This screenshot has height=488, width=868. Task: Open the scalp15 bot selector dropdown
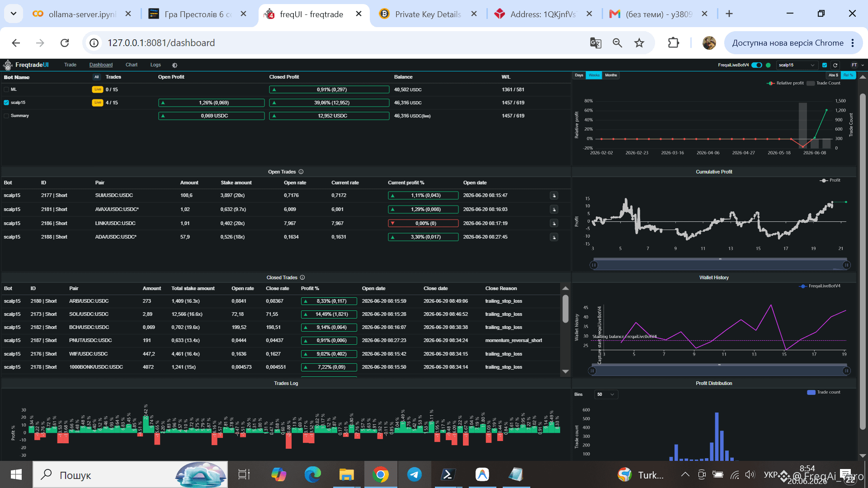797,65
